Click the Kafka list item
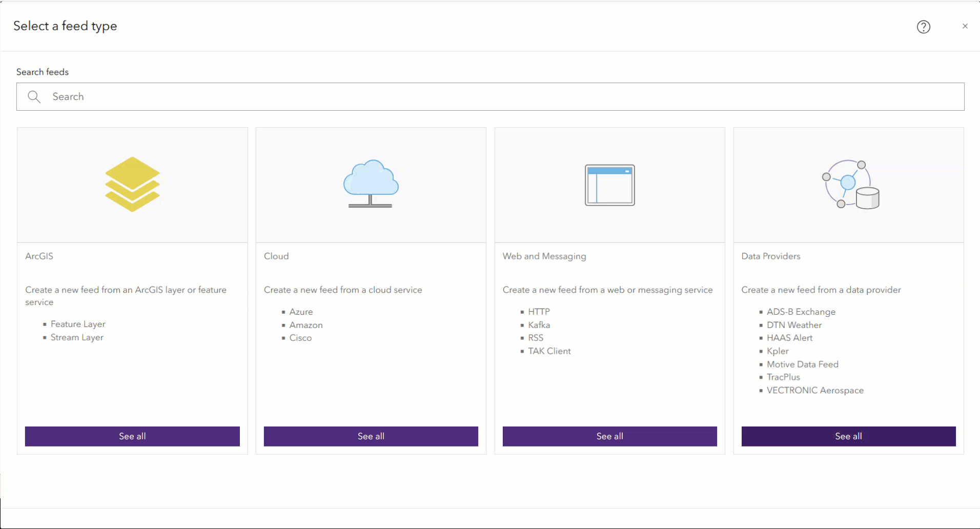The width and height of the screenshot is (980, 529). point(539,325)
